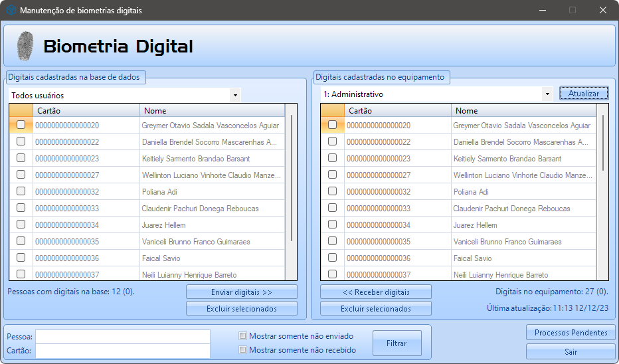This screenshot has width=619, height=364.
Task: Check Greymer Otavio row in equipment list
Action: [x=333, y=125]
